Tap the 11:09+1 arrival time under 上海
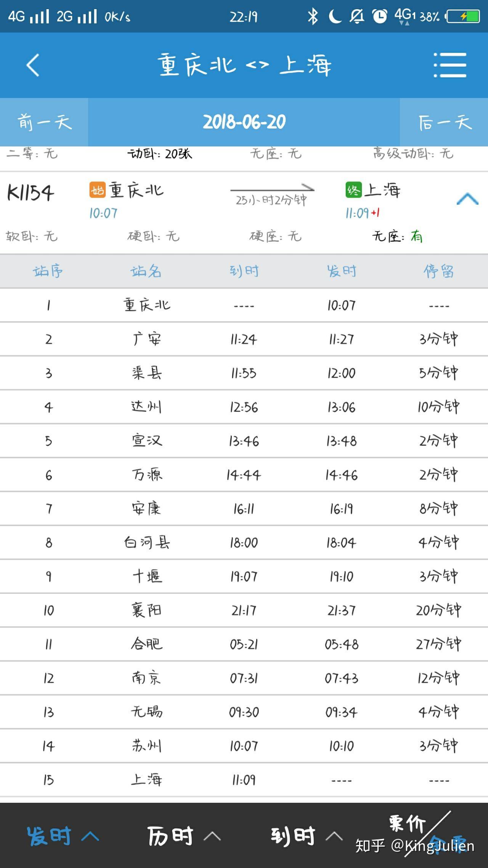The height and width of the screenshot is (868, 488). [363, 213]
